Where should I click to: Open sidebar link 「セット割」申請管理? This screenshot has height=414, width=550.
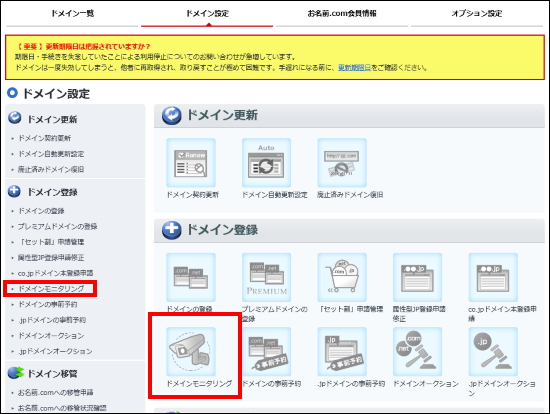(x=51, y=242)
